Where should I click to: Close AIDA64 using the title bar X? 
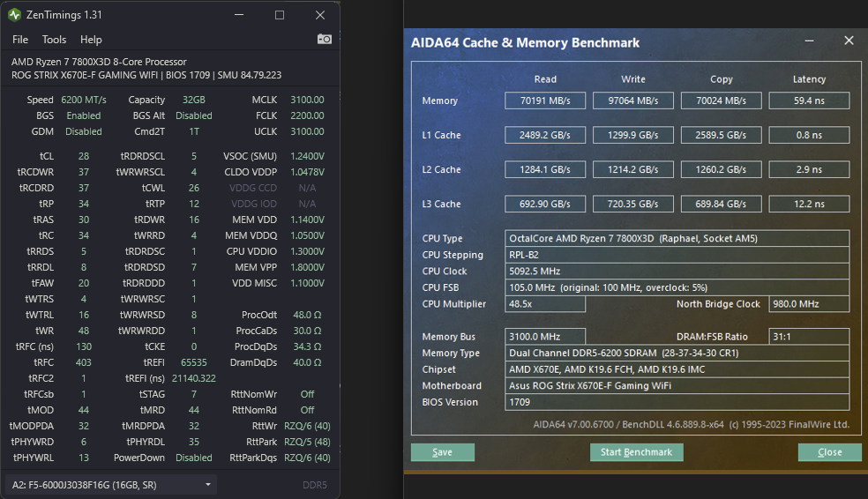click(849, 41)
